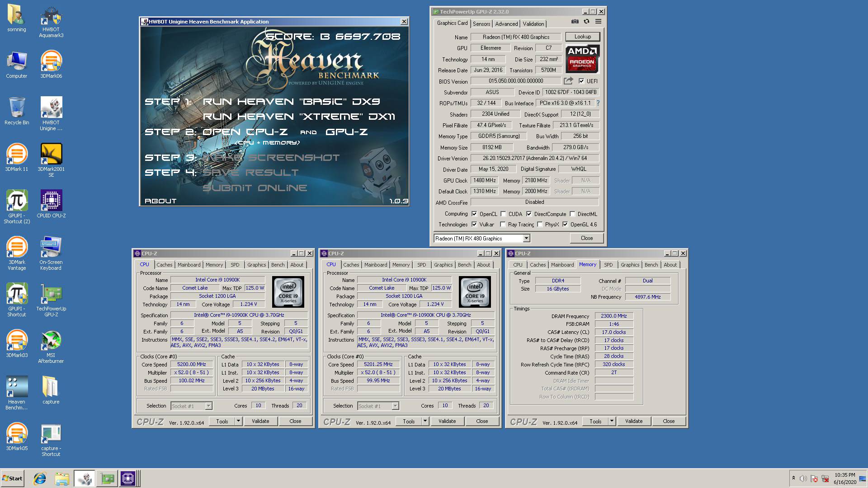Toggle the DirectML checkbox
The height and width of the screenshot is (488, 868).
pyautogui.click(x=572, y=214)
